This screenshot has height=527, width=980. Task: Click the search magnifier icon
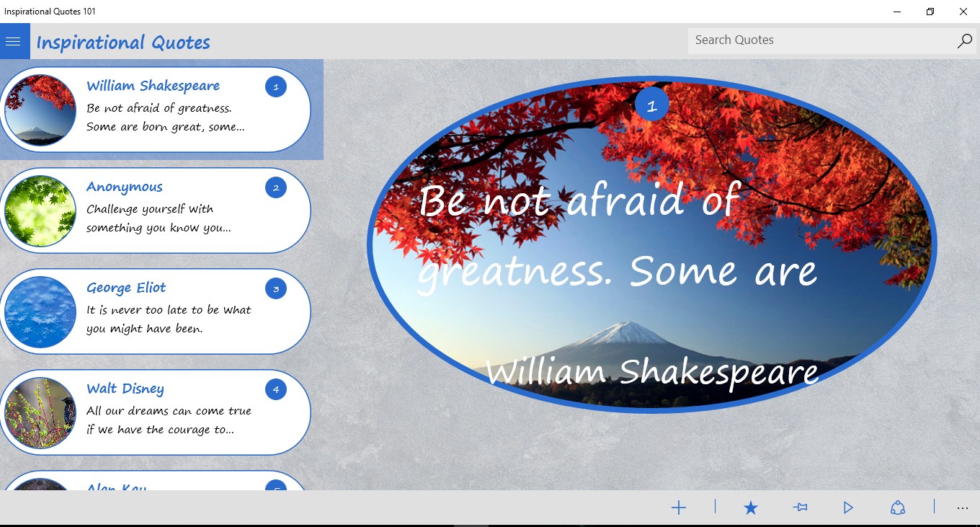tap(964, 41)
